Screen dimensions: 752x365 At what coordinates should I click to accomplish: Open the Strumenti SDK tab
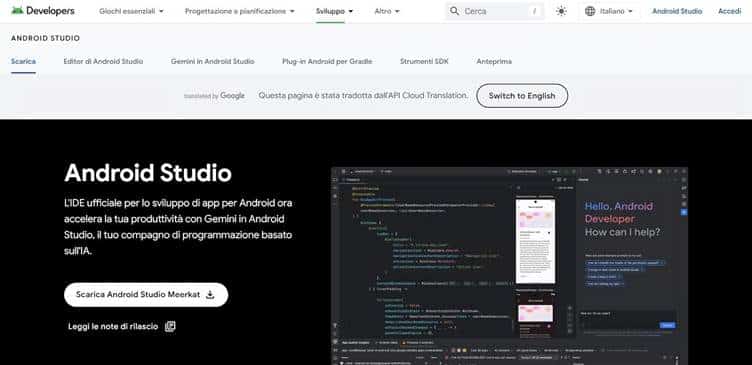(424, 61)
